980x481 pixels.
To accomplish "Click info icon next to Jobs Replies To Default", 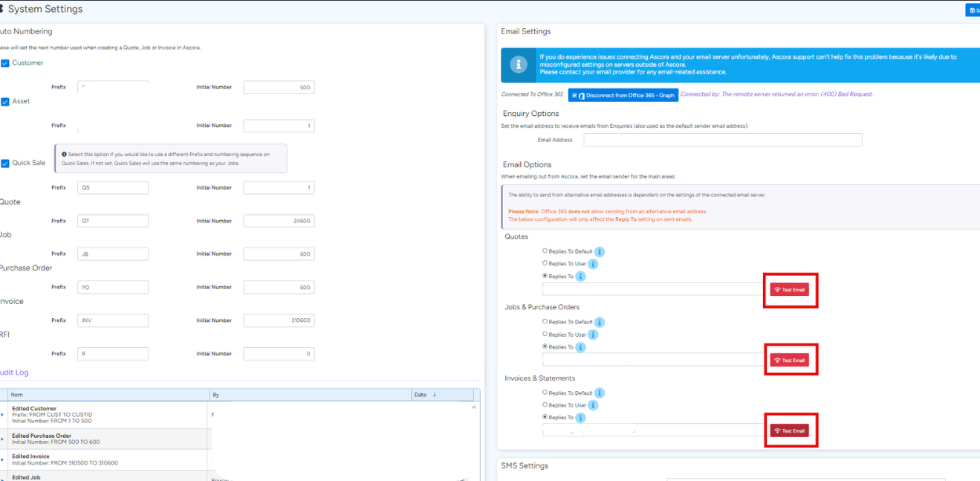I will click(x=600, y=323).
